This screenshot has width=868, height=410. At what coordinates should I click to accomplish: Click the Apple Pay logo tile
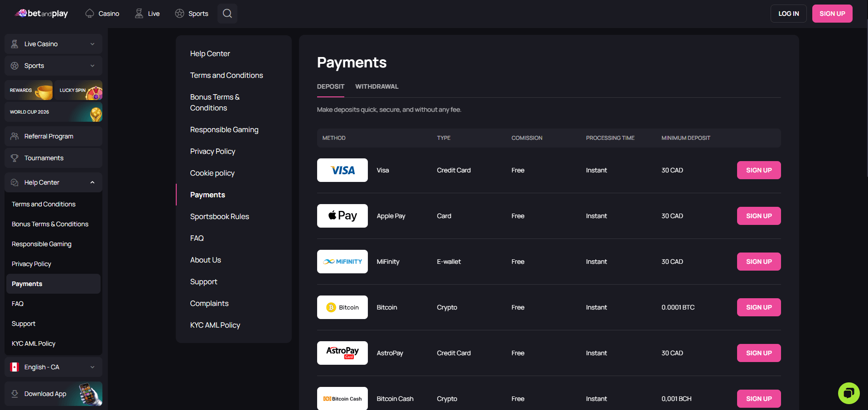pos(342,216)
